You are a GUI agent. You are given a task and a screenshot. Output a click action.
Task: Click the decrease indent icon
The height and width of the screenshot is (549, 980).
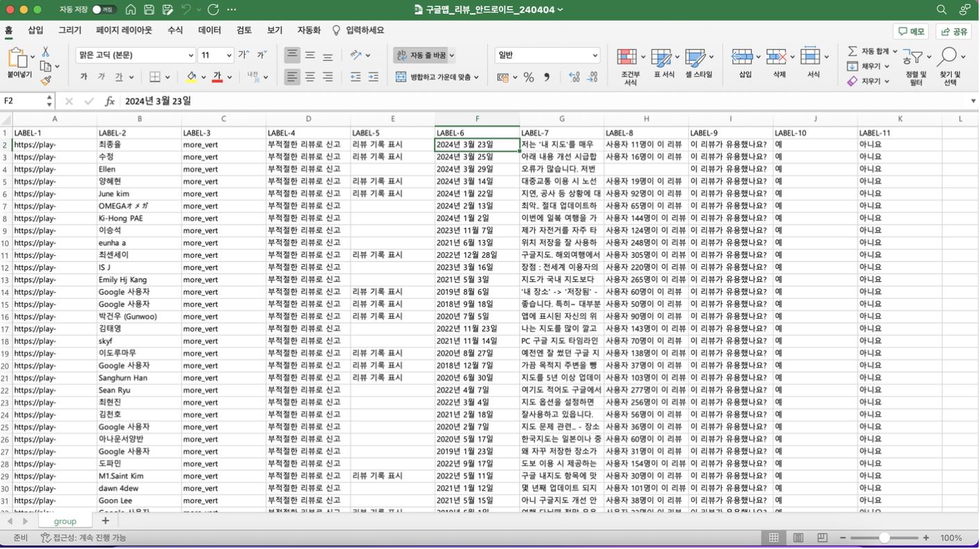pos(356,77)
